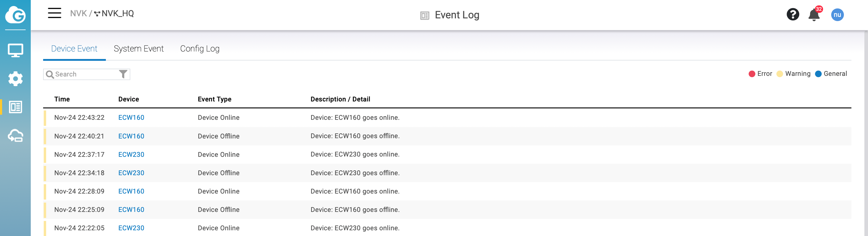Click the EnGenius cloud logo
Image resolution: width=868 pixels, height=236 pixels.
pyautogui.click(x=15, y=14)
